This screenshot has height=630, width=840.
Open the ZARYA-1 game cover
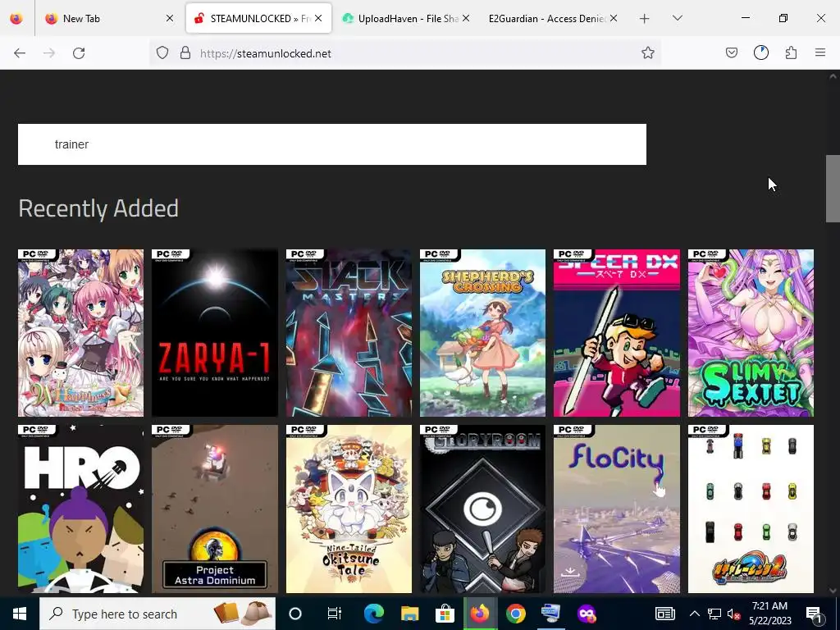point(215,333)
